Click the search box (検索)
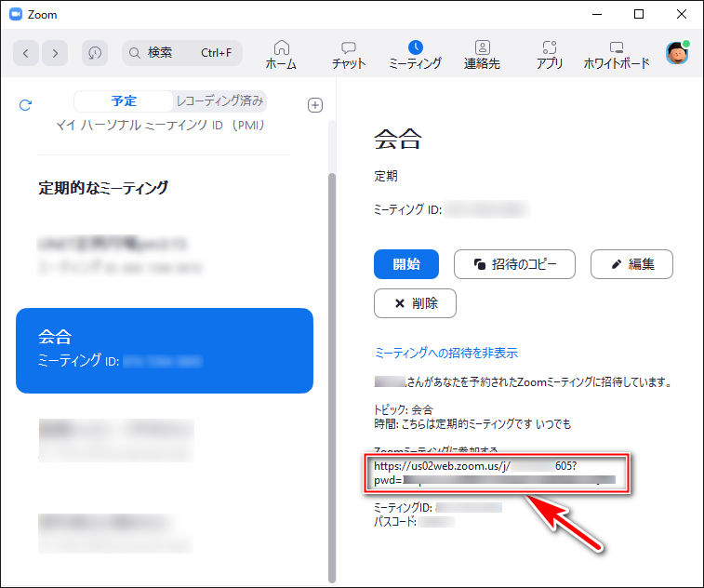 tap(182, 53)
